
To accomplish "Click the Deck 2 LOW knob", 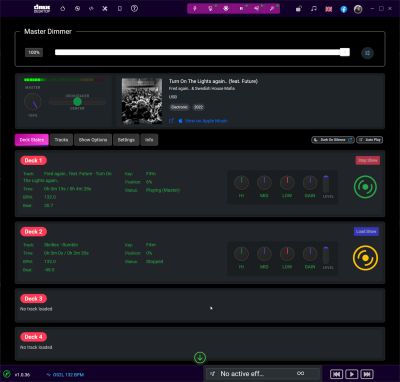I will [x=287, y=254].
